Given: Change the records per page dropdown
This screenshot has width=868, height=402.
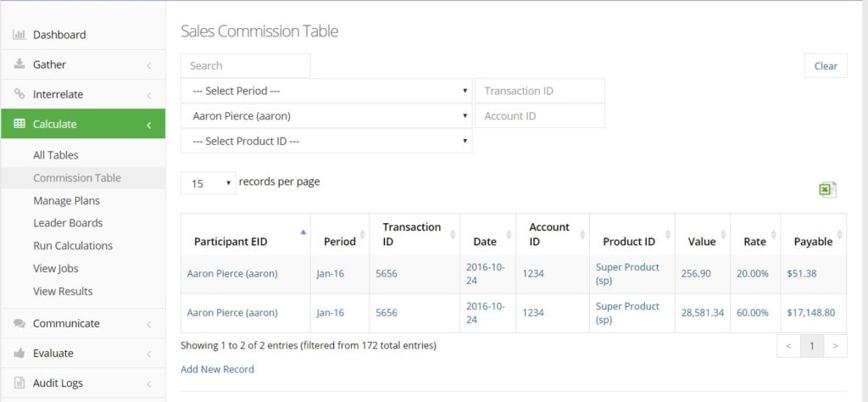Looking at the screenshot, I should pyautogui.click(x=209, y=182).
